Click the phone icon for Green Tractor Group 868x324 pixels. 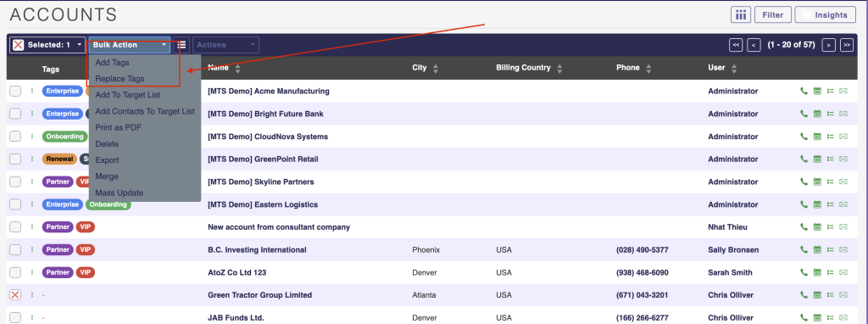click(x=804, y=295)
